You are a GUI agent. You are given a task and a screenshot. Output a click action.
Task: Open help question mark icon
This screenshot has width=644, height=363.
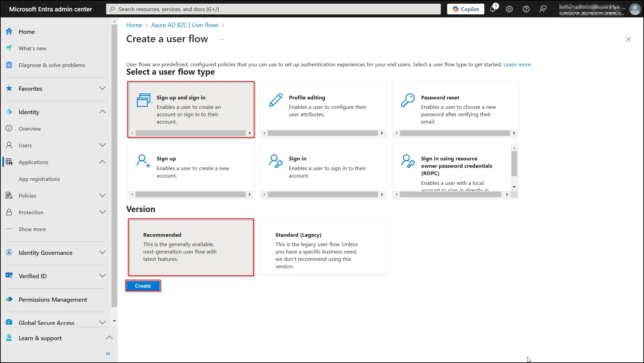coord(526,9)
